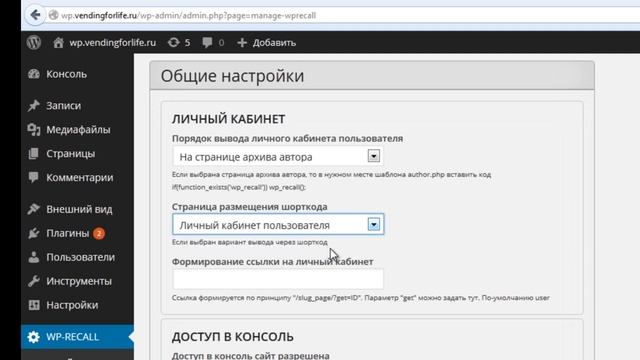Open the comments bubble icon in admin bar
Viewport: 640px width, 360px height.
207,42
